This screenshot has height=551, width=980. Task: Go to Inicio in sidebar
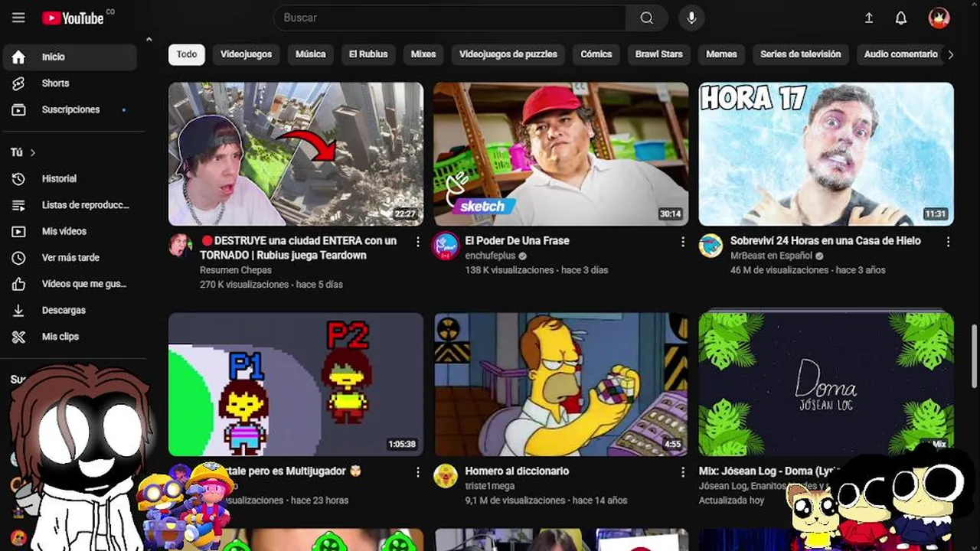pos(69,57)
